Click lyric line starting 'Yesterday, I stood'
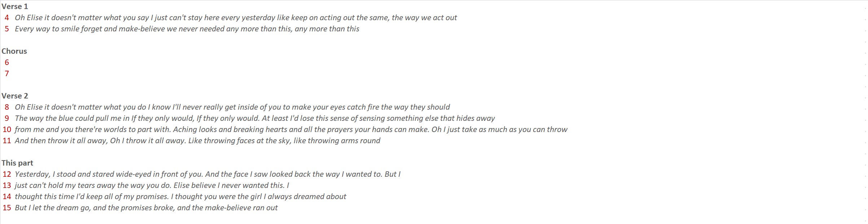This screenshot has width=868, height=224. (x=208, y=174)
